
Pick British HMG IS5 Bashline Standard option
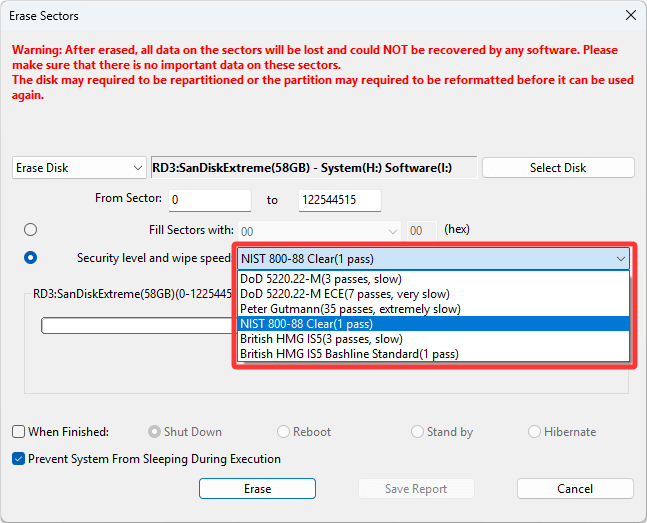tap(349, 353)
